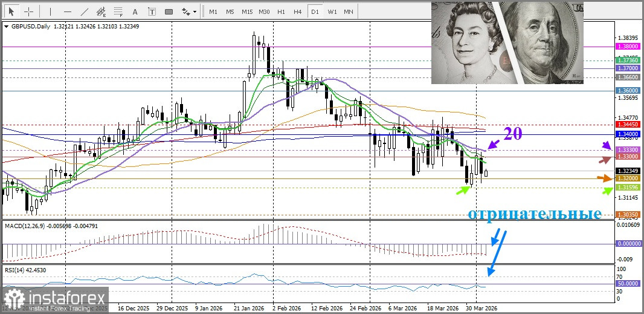Select the text label tool
This screenshot has height=314, width=644.
pyautogui.click(x=152, y=11)
